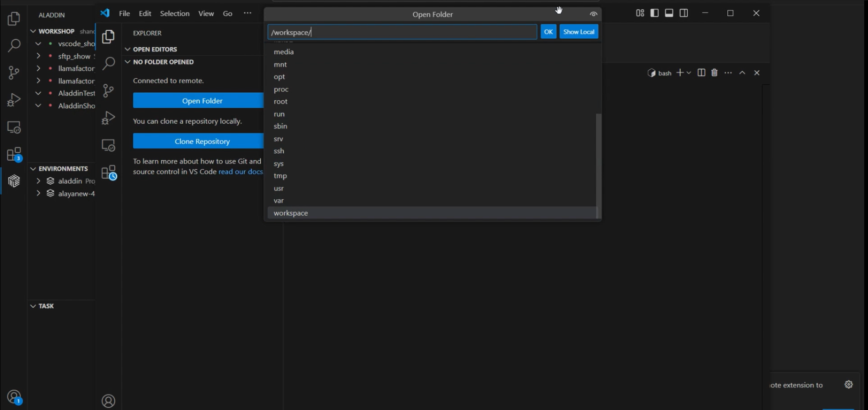Open notification settings gear icon
The image size is (868, 410).
849,385
